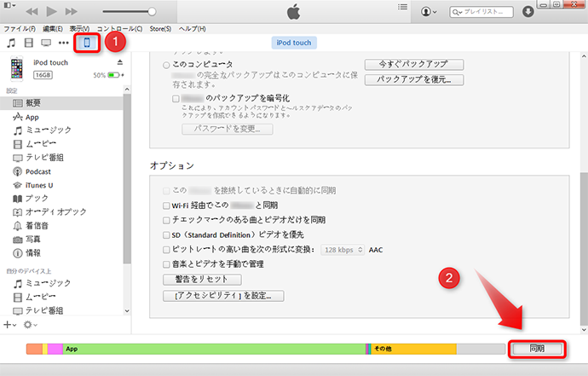The width and height of the screenshot is (588, 376).
Task: Select the このコンピュータ radio button
Action: tap(166, 66)
